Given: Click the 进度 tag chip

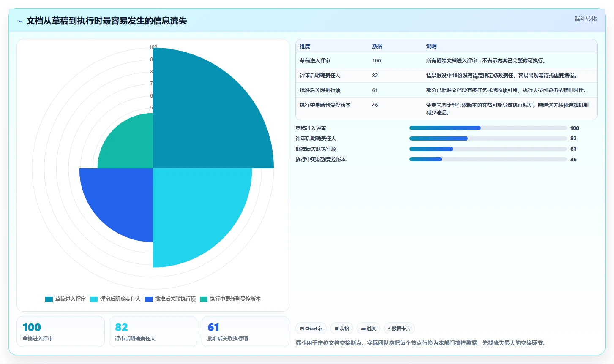Looking at the screenshot, I should [368, 329].
